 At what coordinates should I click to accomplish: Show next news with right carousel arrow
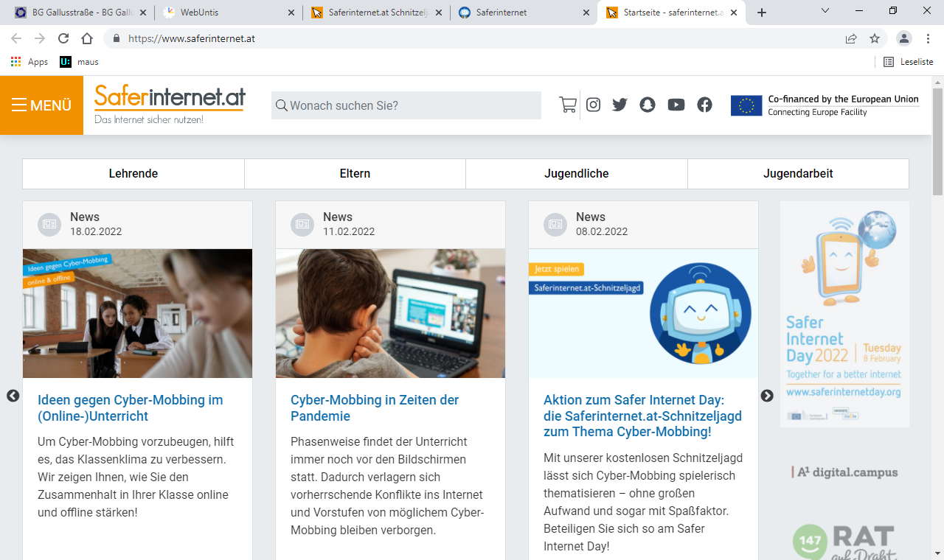click(x=767, y=396)
